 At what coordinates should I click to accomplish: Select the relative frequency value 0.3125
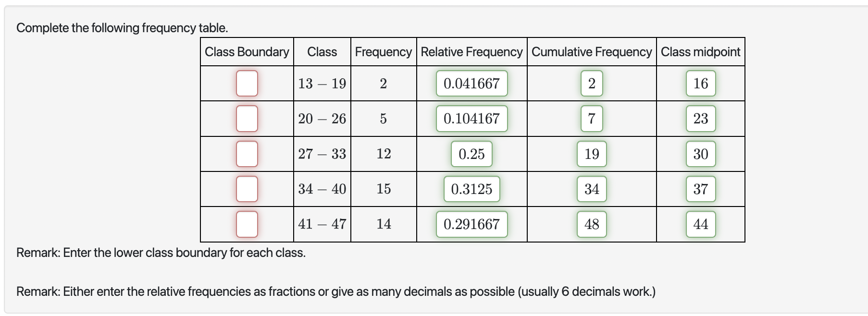[x=471, y=189]
